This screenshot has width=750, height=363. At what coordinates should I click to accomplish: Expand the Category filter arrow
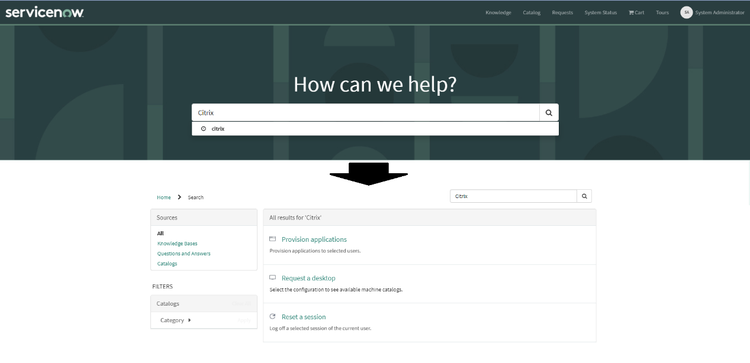[189, 320]
